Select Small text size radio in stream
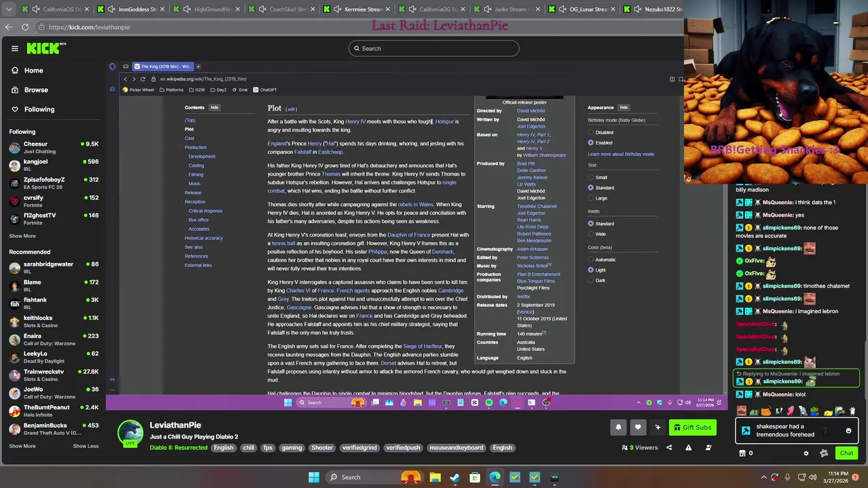Viewport: 868px width, 488px height. tap(591, 178)
